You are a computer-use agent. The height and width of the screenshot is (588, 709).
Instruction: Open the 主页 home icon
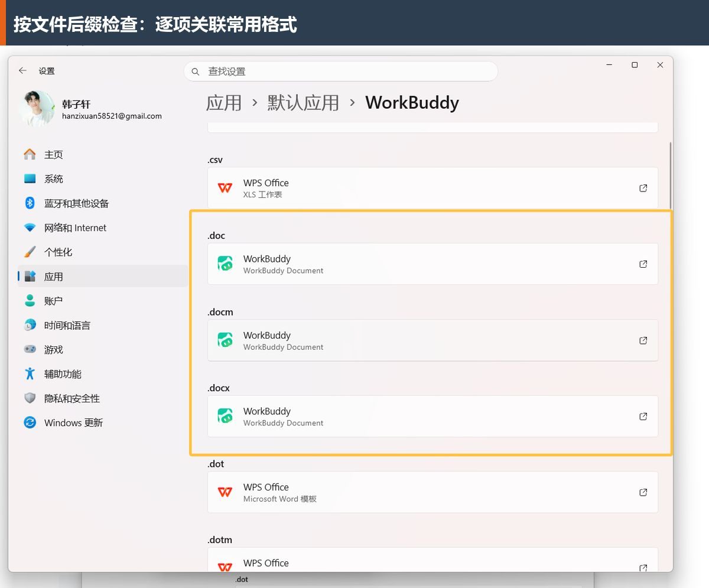[x=30, y=154]
